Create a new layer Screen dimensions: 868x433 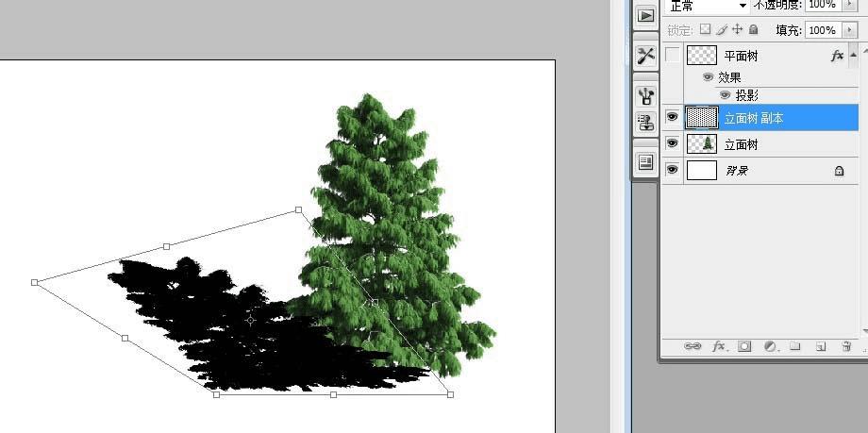821,346
